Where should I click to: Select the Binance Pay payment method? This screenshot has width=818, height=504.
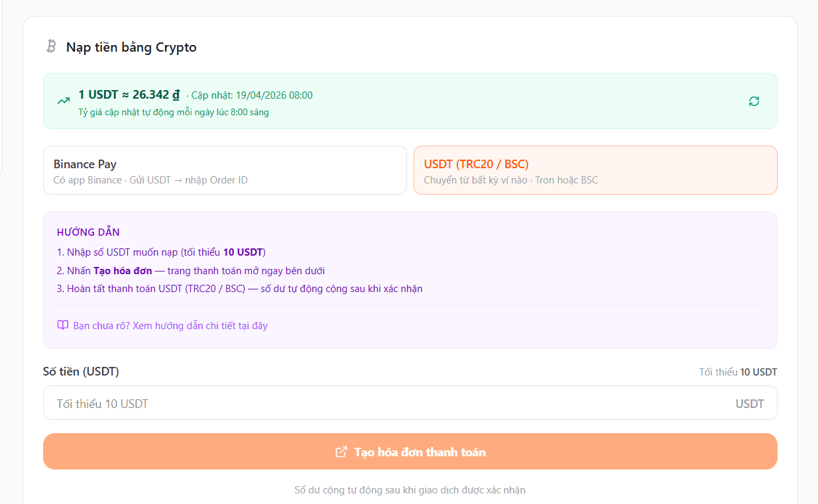[225, 170]
